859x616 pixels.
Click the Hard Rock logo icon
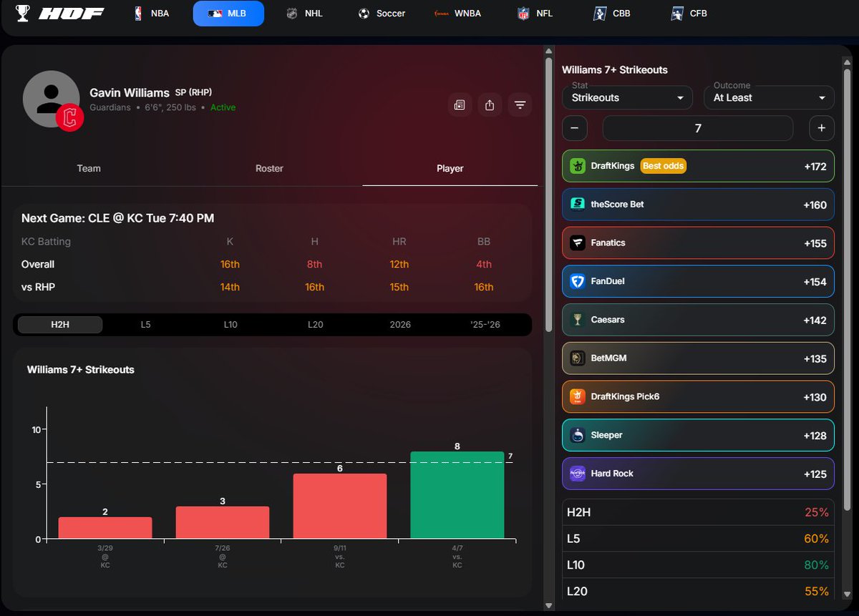(578, 474)
